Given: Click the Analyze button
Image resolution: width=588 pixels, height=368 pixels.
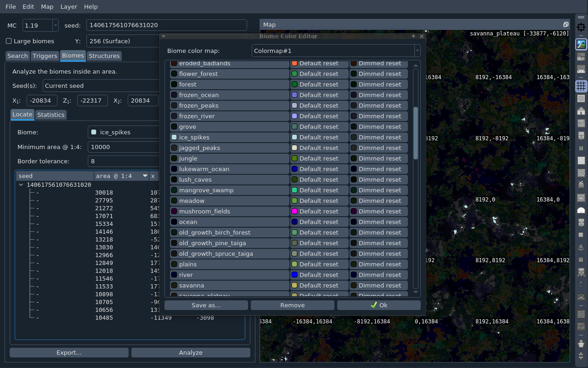Looking at the screenshot, I should coord(191,352).
